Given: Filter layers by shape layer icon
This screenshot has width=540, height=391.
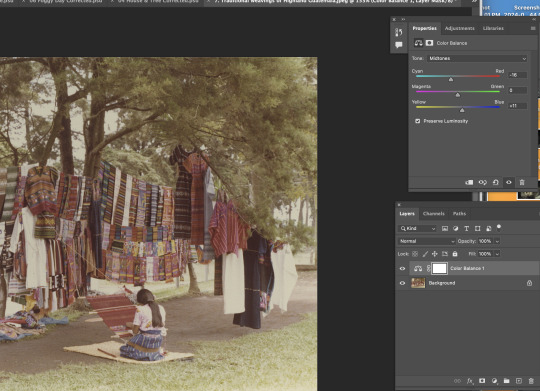Looking at the screenshot, I should [477, 228].
